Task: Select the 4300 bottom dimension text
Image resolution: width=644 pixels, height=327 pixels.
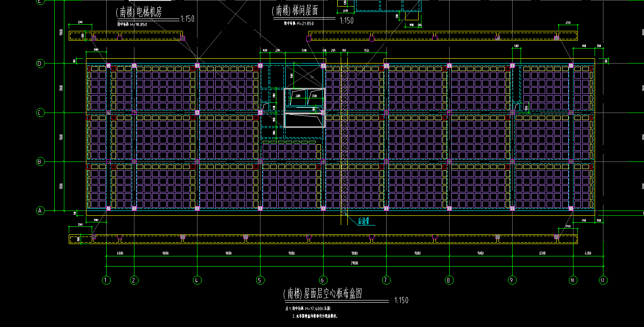Action: coord(588,253)
